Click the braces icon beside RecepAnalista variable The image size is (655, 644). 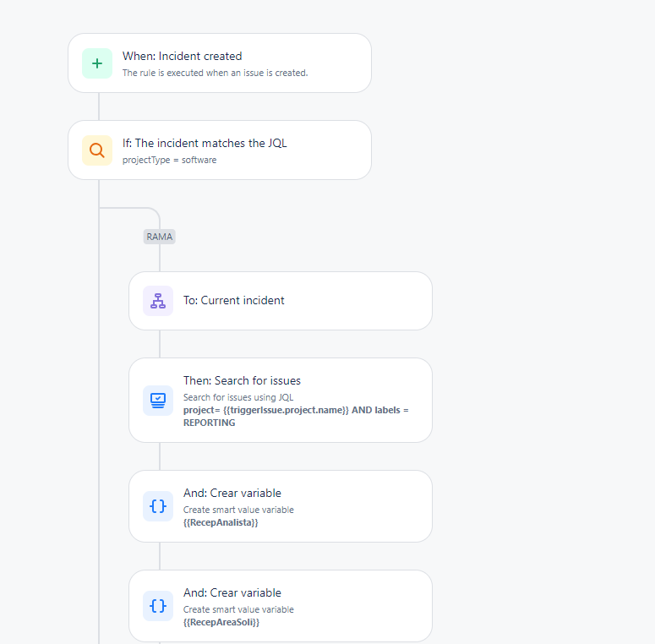158,506
